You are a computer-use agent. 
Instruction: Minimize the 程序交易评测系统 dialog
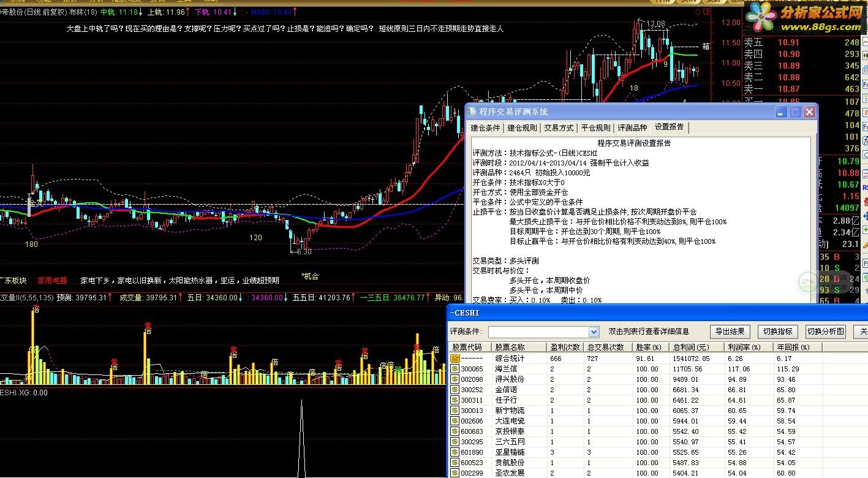point(781,112)
